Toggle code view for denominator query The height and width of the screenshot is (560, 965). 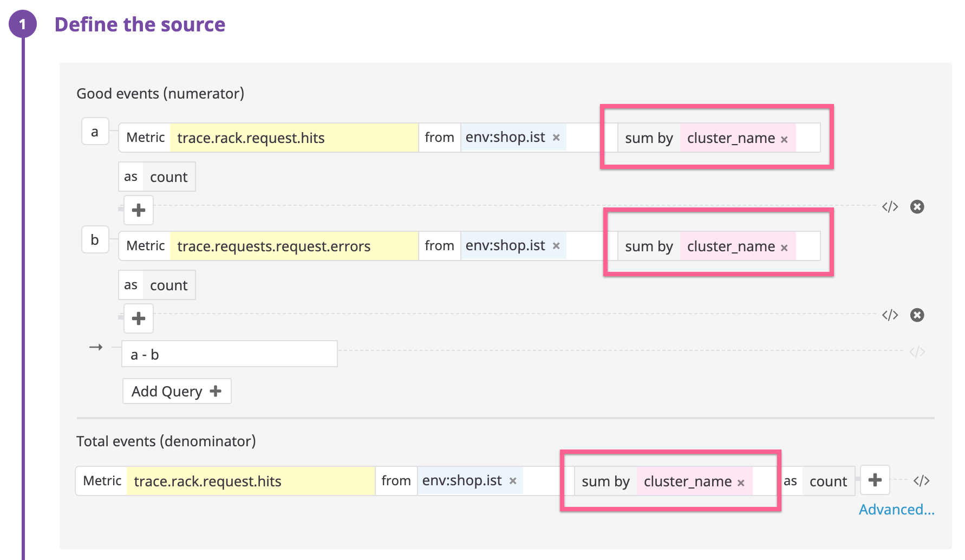point(921,480)
